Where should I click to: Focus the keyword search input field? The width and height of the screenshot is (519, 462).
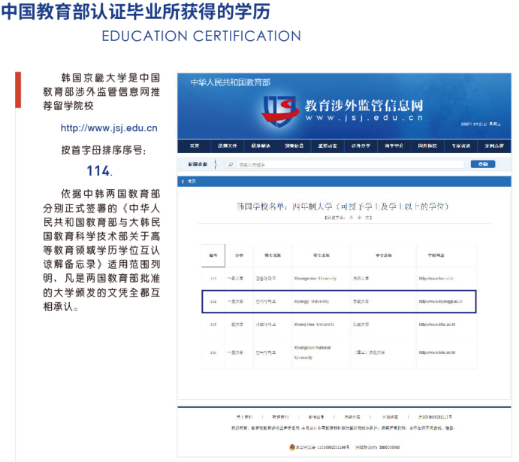(x=350, y=164)
